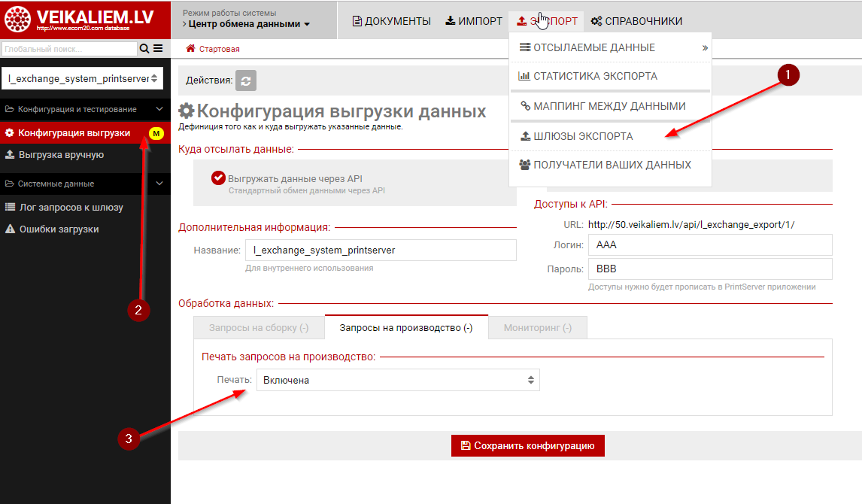
Task: Switch to the Запросы на сборку tab
Action: pyautogui.click(x=259, y=327)
